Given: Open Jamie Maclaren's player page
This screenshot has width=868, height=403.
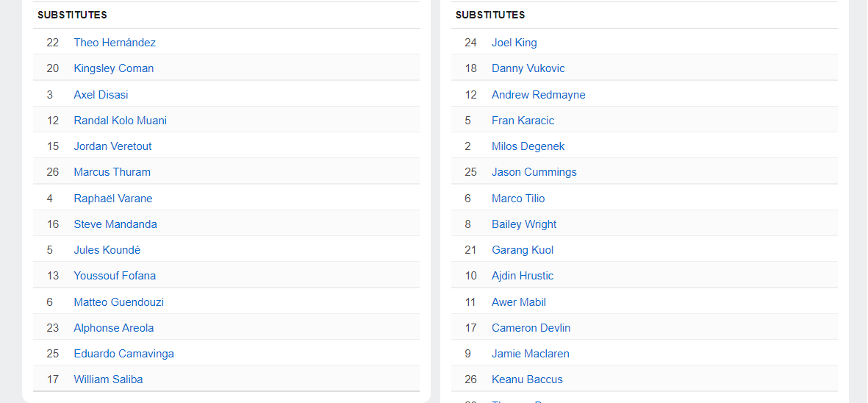Looking at the screenshot, I should point(531,354).
